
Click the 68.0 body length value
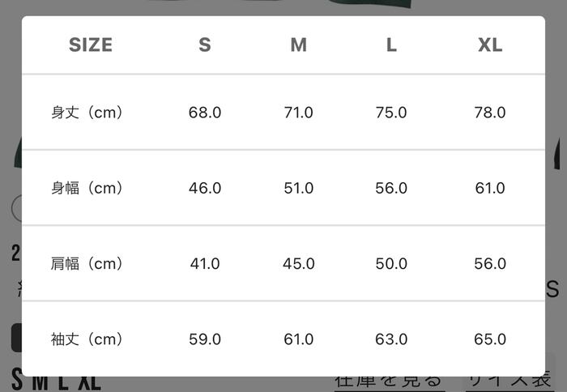pos(205,113)
